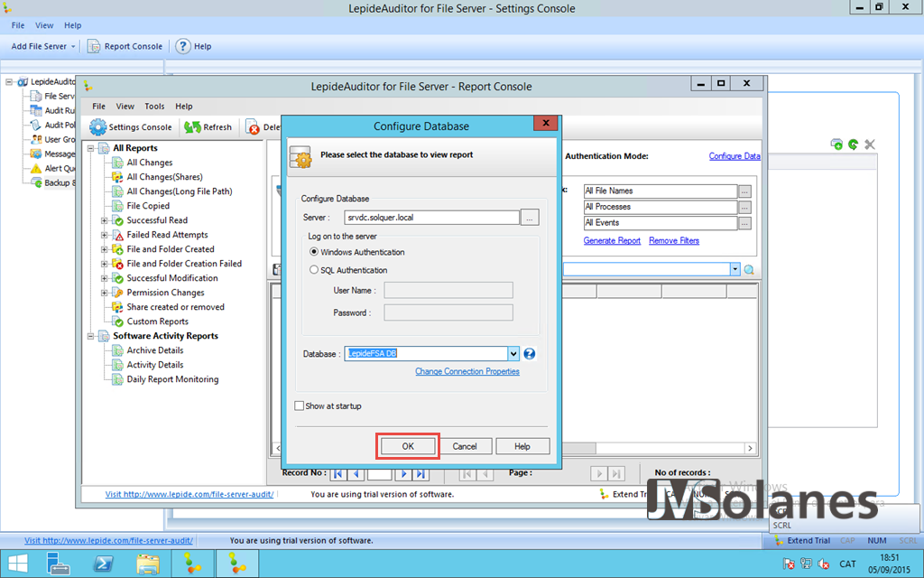Screen dimensions: 924x578
Task: Select Activity Details report
Action: [x=155, y=365]
